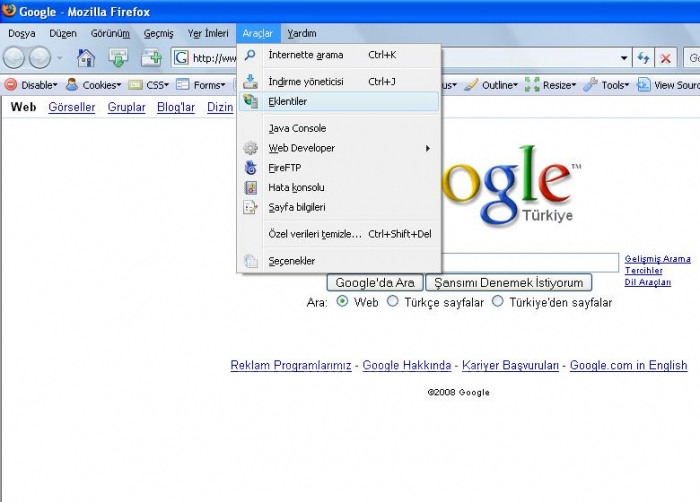Open the Cookies dropdown in developer toolbar

[x=94, y=85]
